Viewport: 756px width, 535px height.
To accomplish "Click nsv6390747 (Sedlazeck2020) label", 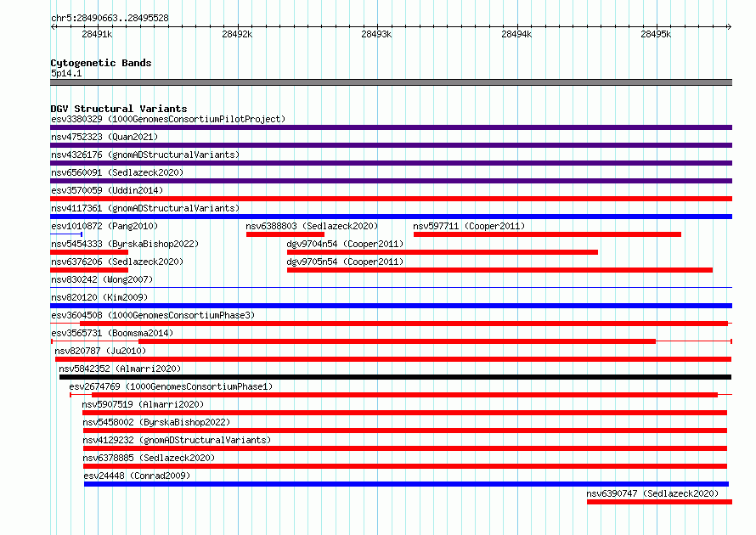I will click(652, 493).
